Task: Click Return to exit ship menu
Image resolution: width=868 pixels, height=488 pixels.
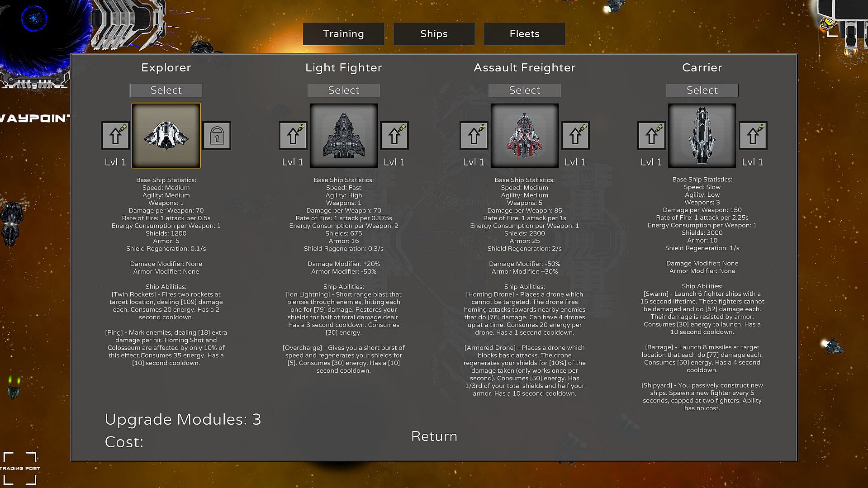Action: point(434,436)
